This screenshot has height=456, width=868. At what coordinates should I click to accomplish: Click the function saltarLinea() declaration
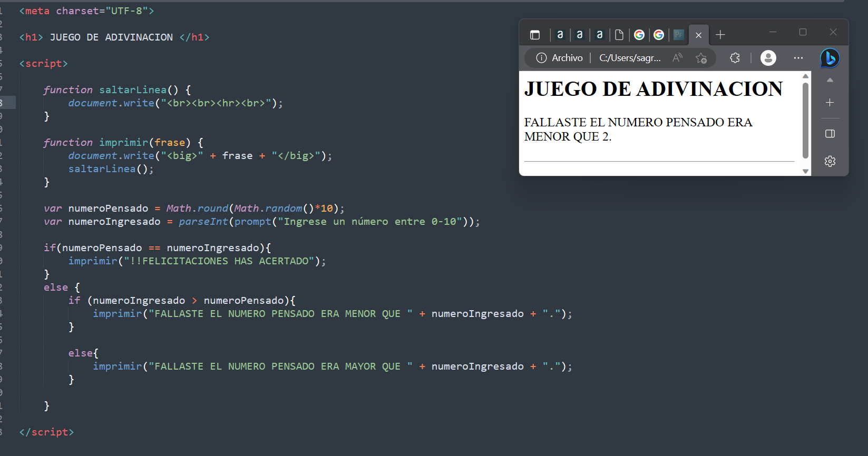[117, 90]
